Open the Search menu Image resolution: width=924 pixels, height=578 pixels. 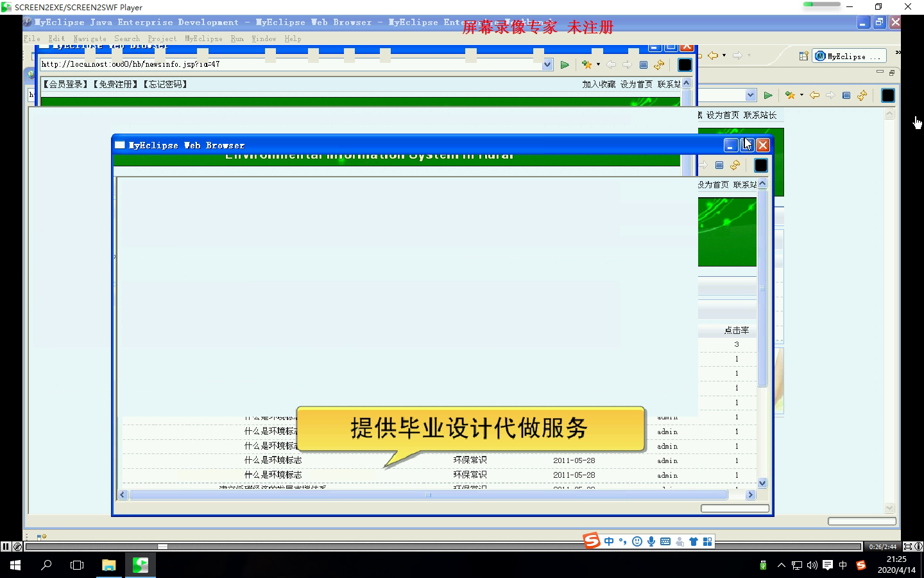pos(127,39)
